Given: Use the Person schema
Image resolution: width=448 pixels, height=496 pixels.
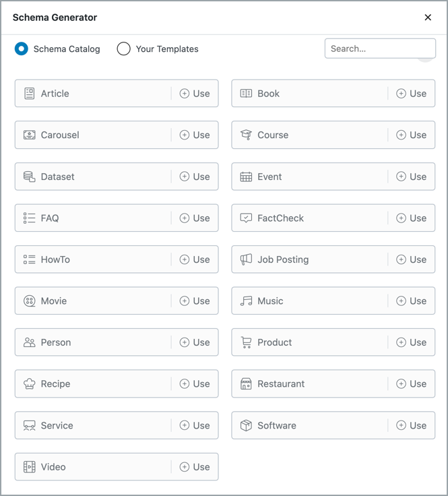Looking at the screenshot, I should point(195,342).
